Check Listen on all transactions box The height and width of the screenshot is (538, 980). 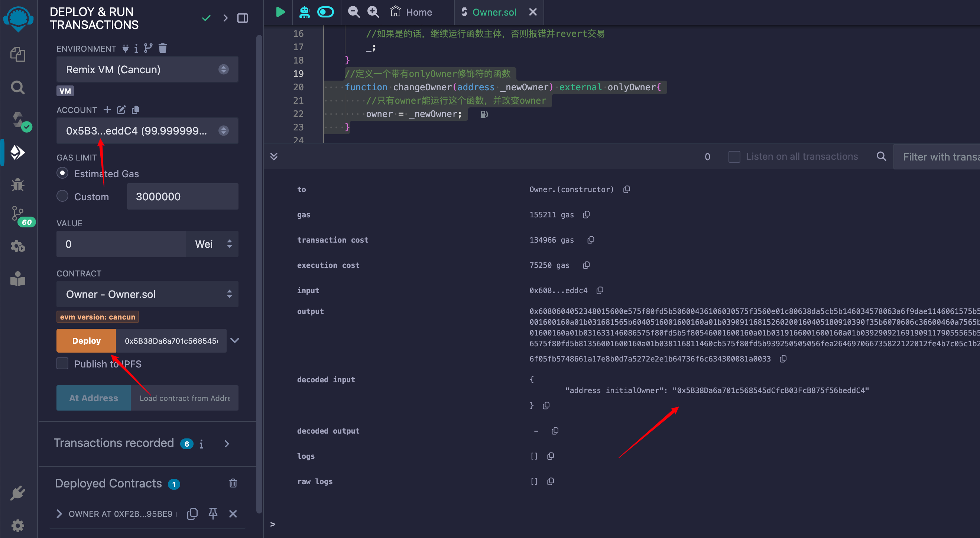(x=734, y=156)
